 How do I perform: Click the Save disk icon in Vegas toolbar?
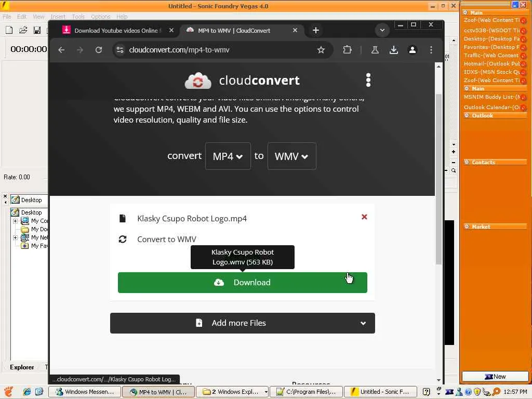pyautogui.click(x=37, y=30)
